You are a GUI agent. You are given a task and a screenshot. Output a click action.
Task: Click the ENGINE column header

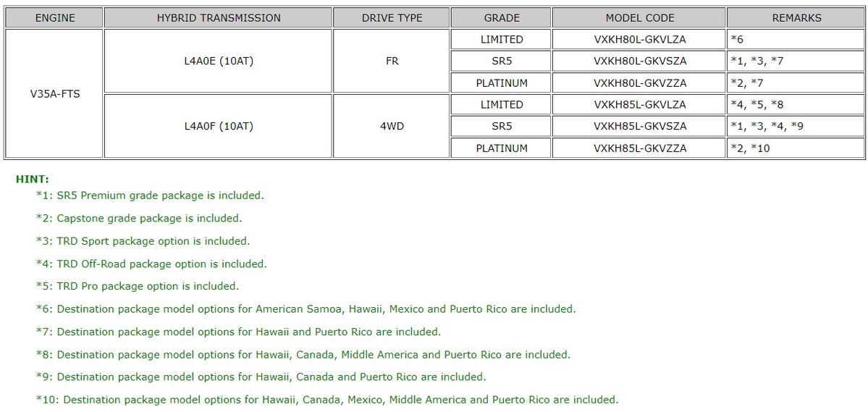coord(55,18)
